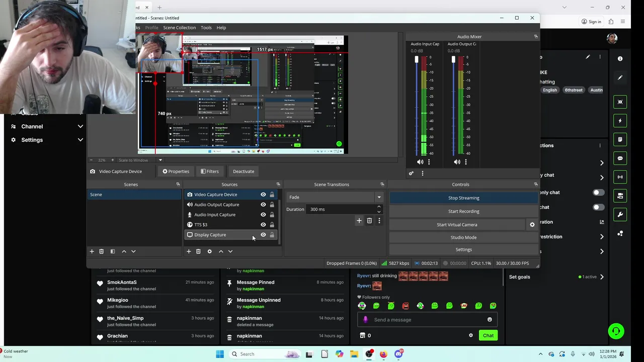The image size is (644, 362).
Task: Open Studio Mode from Controls
Action: pos(464,237)
